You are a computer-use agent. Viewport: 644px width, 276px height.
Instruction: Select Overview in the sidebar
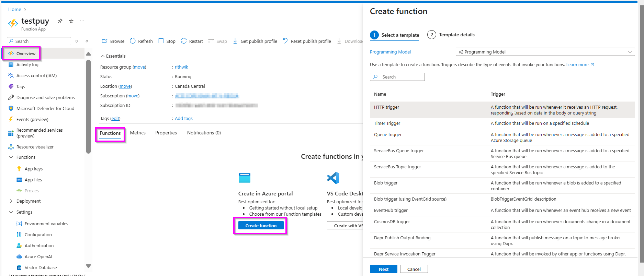[x=26, y=53]
